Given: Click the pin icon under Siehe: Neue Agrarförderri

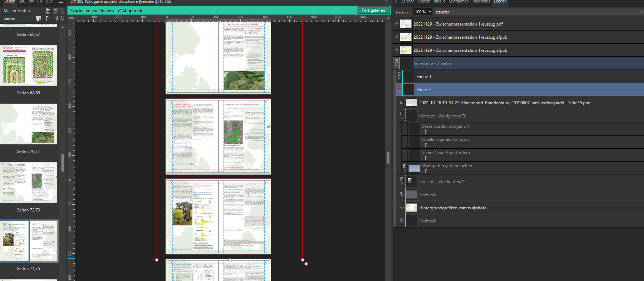Looking at the screenshot, I should [x=426, y=158].
